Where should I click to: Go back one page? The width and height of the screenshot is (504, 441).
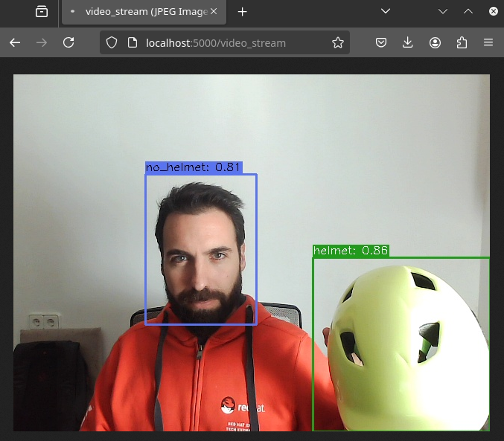(x=15, y=42)
